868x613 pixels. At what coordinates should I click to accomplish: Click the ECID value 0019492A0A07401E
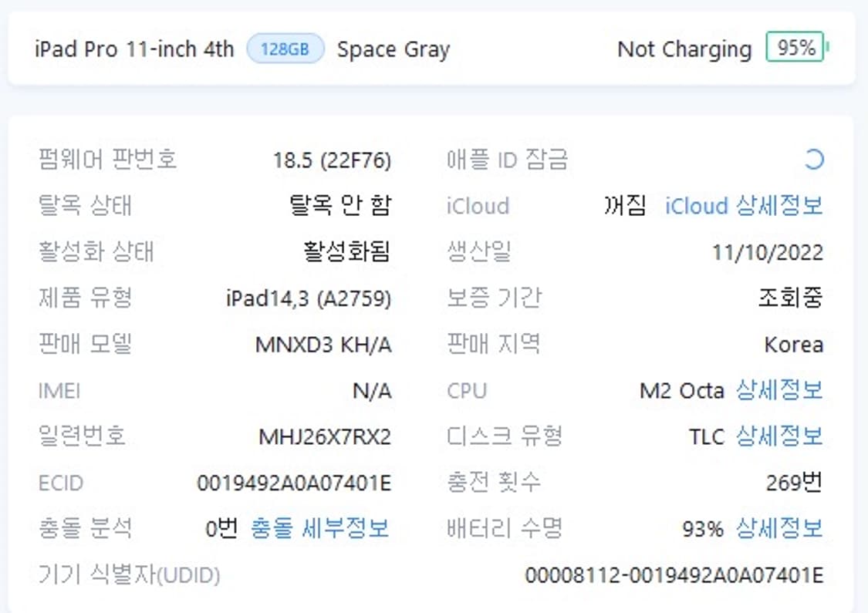pyautogui.click(x=294, y=483)
